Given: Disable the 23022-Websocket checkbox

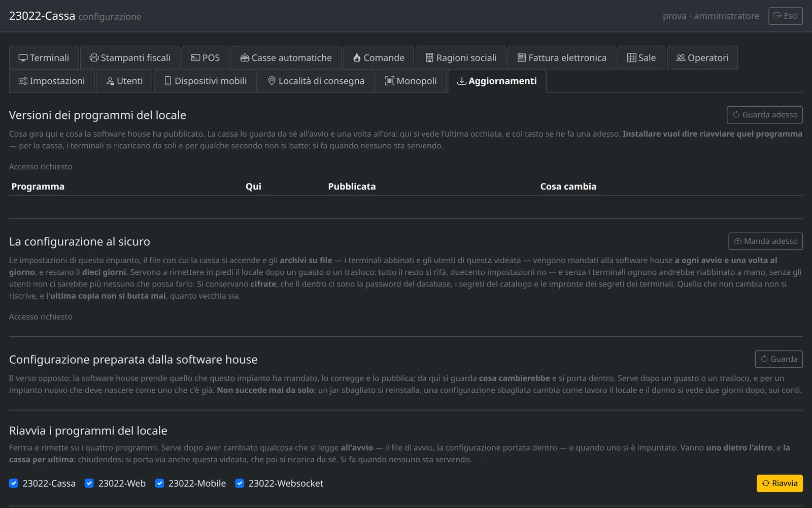Looking at the screenshot, I should pos(240,483).
